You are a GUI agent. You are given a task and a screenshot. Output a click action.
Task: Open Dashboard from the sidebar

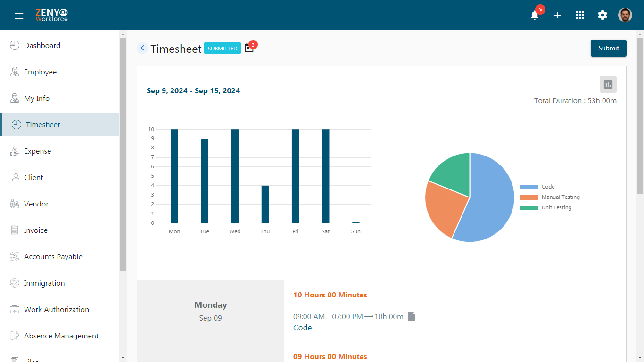click(x=59, y=45)
